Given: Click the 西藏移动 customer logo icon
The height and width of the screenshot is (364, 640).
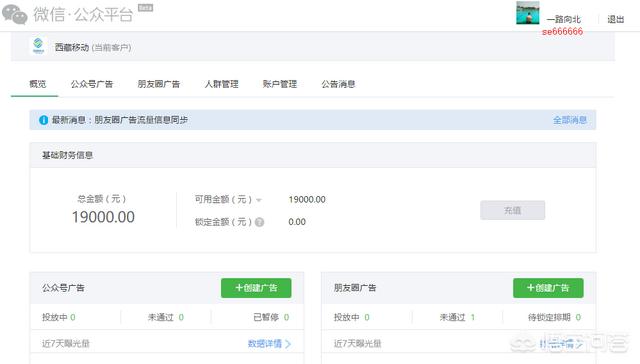Looking at the screenshot, I should click(x=38, y=46).
